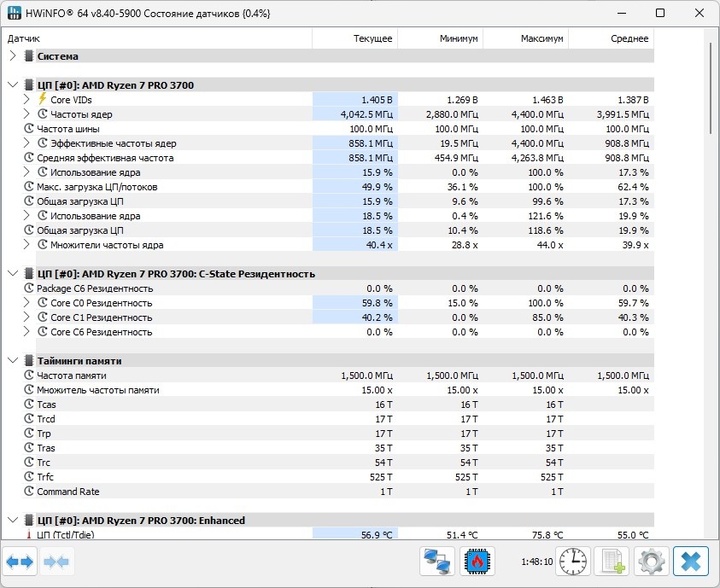Click the vertical scrollbar thumb
This screenshot has height=588, width=720.
(711, 87)
